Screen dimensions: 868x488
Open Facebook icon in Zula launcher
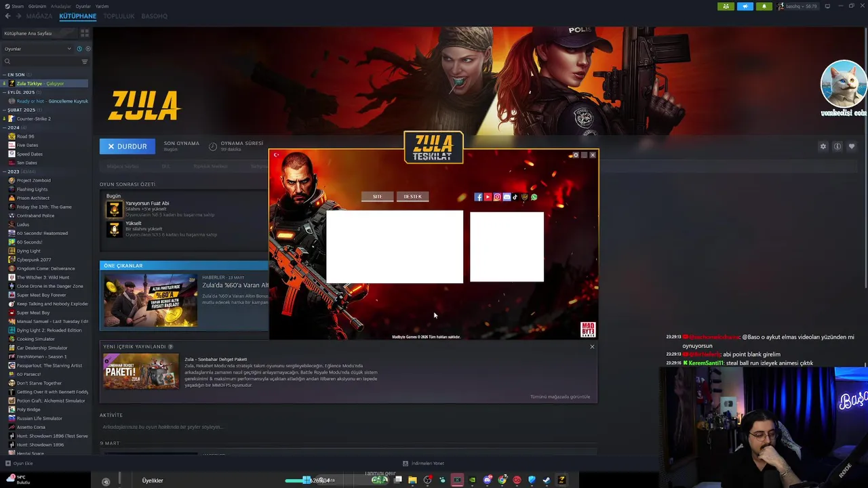tap(478, 197)
